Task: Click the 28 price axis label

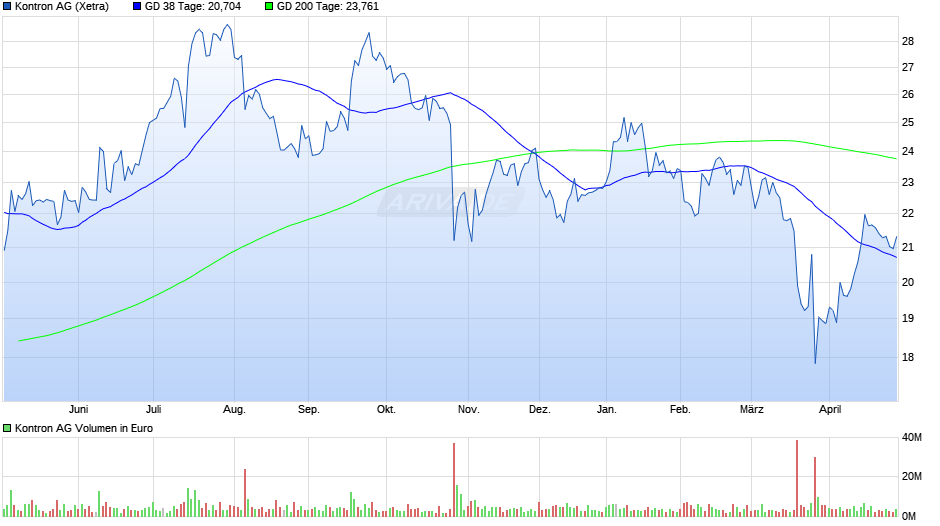Action: click(x=908, y=41)
